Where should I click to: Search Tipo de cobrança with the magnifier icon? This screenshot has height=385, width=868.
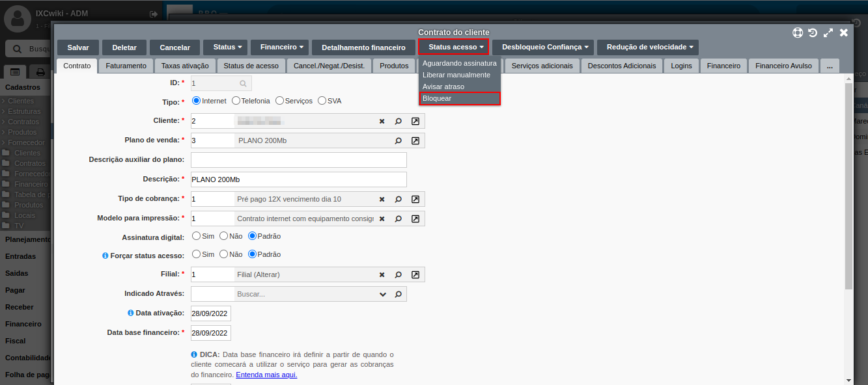398,199
